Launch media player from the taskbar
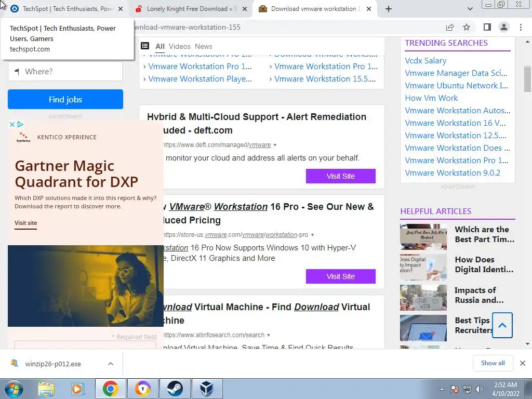 tap(77, 389)
